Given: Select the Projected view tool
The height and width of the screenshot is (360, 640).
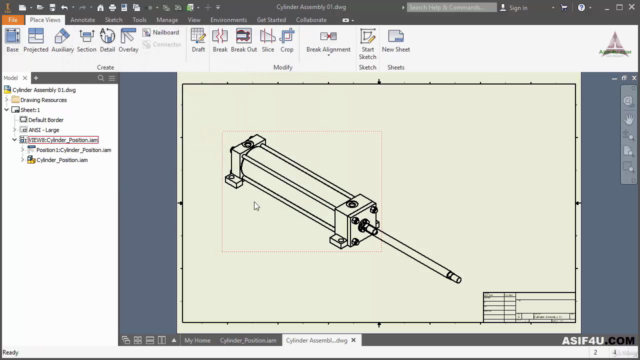Looking at the screenshot, I should (x=36, y=40).
